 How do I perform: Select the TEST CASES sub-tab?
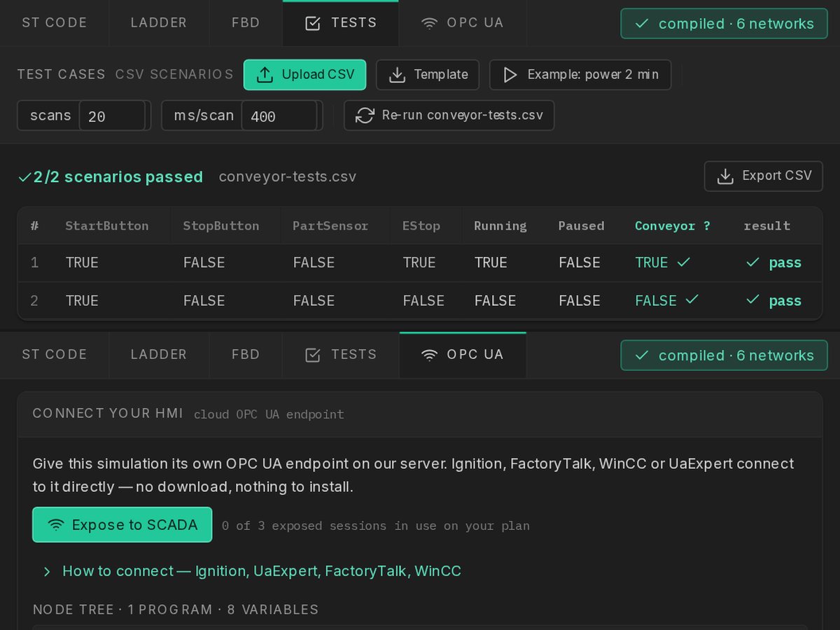[x=61, y=74]
